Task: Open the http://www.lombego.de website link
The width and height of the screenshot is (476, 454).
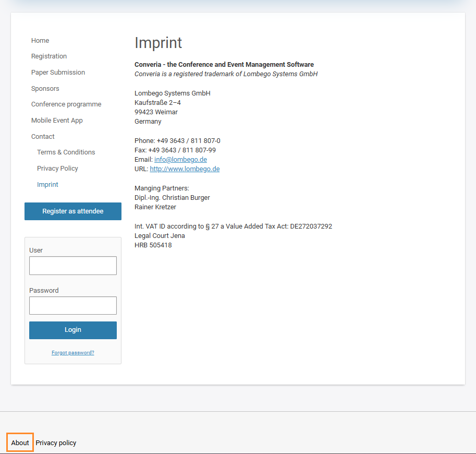Action: (x=185, y=169)
